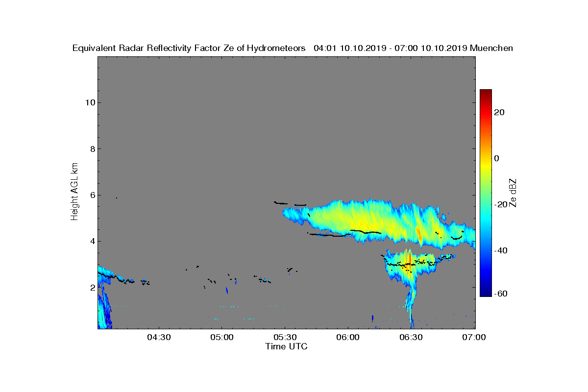The width and height of the screenshot is (588, 392).
Task: Click the height tick label 8
Action: 92,148
